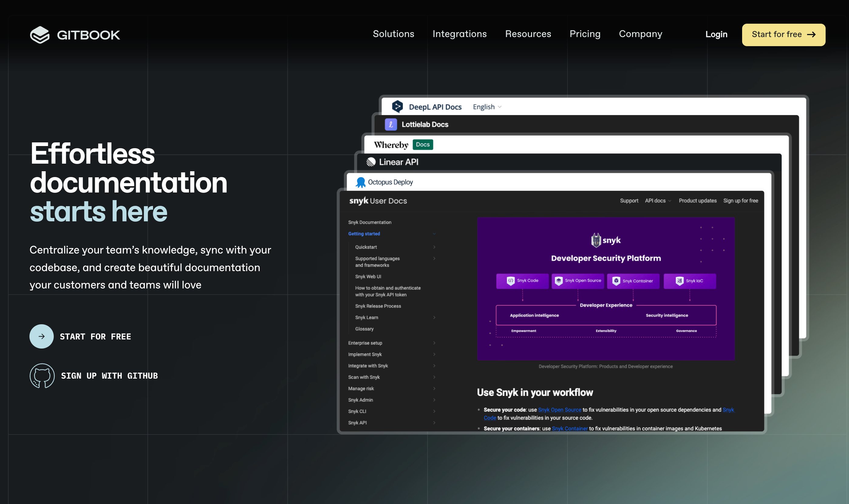Click the round arrow Start for free icon
Screen dimensions: 849x504
[41, 336]
